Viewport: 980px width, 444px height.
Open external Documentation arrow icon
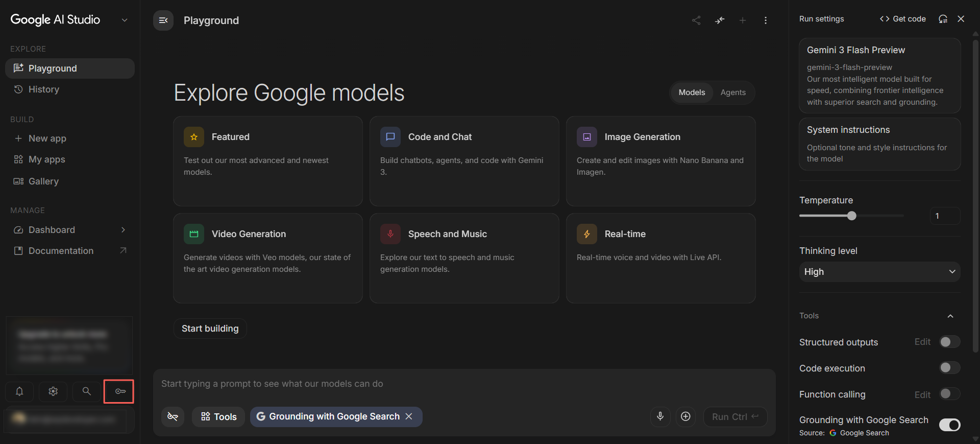123,250
